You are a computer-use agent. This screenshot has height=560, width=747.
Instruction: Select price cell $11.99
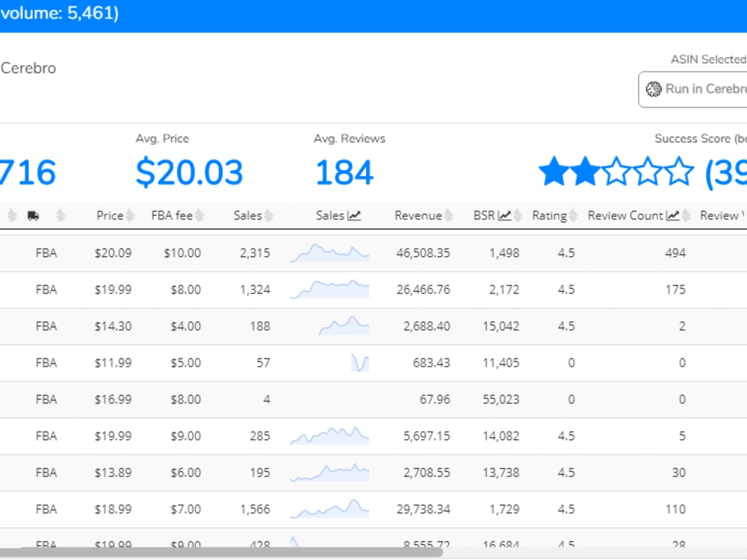pos(113,363)
